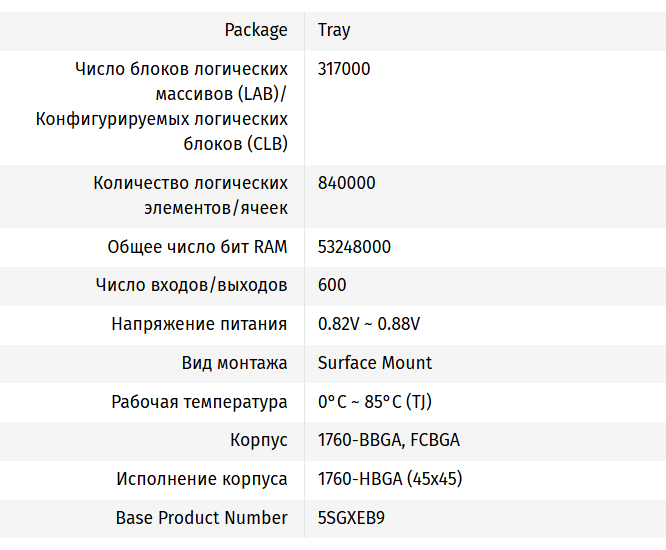Click the LAB/CLB logic blocks label
The image size is (666, 550).
point(162,107)
